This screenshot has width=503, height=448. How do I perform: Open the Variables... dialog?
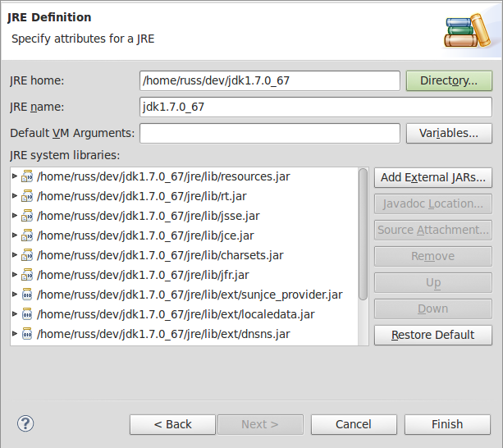[449, 133]
